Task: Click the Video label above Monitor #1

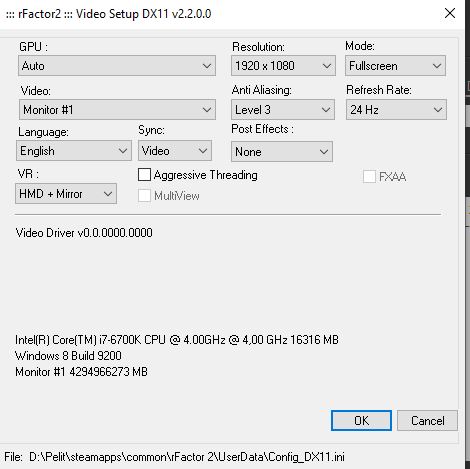Action: [x=36, y=91]
